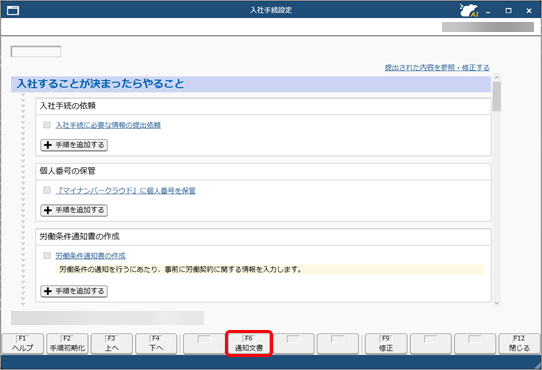Tick checkbox for 労働条件通知書の作成 step

pos(47,256)
